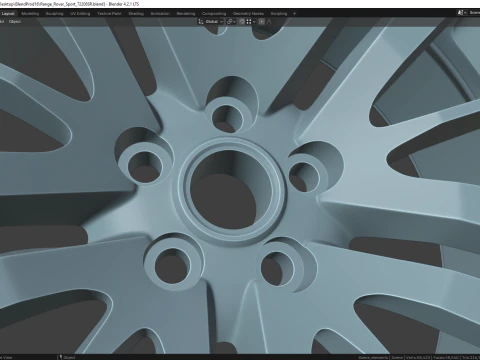
Task: Switch to the Modeling workspace tab
Action: pyautogui.click(x=30, y=14)
